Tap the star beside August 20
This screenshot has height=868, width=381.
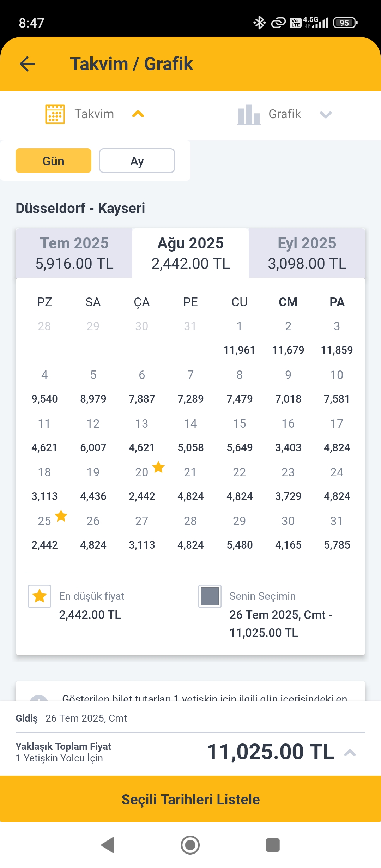click(158, 467)
